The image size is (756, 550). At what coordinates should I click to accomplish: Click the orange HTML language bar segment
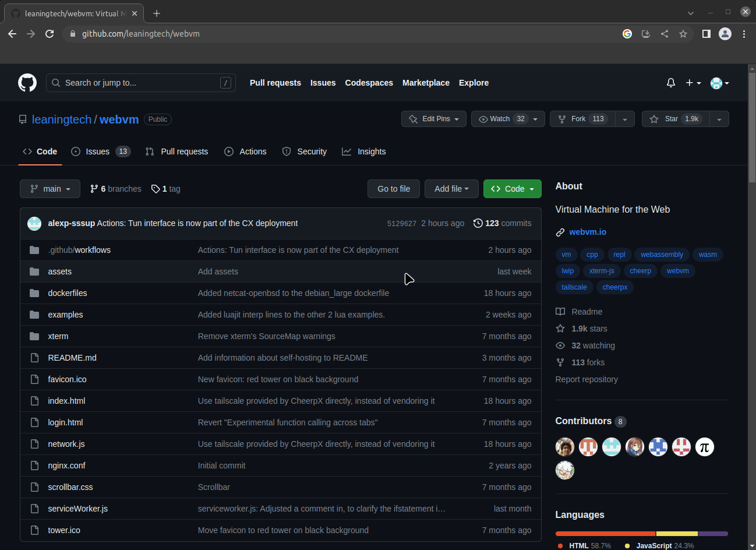[x=605, y=534]
